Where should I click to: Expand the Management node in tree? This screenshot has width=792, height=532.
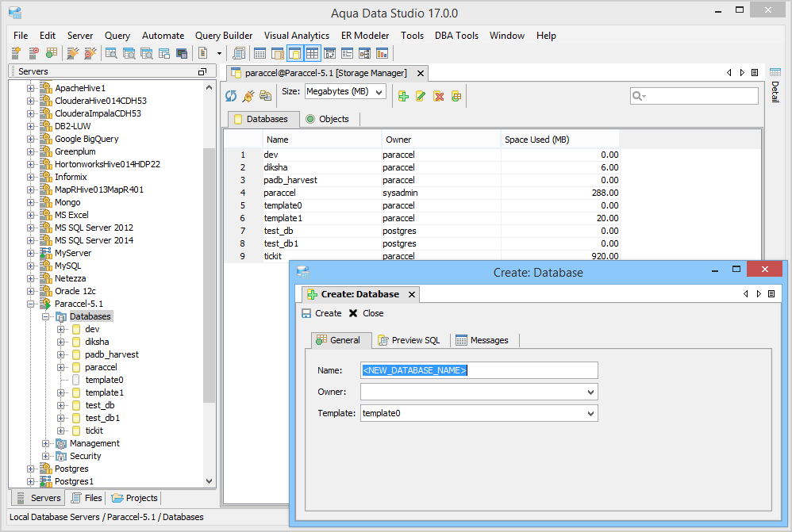[x=46, y=443]
